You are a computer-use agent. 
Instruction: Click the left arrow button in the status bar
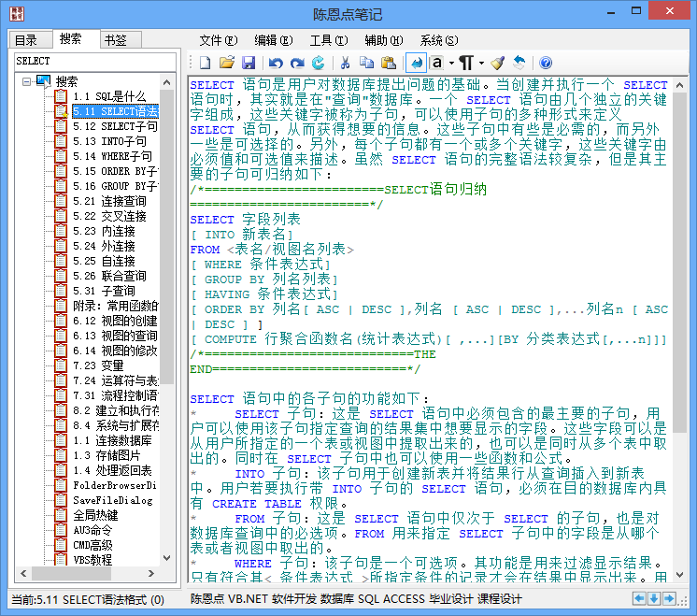tap(639, 598)
